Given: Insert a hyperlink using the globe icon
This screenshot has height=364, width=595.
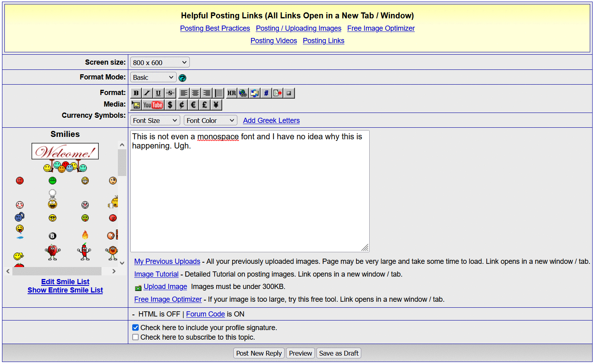Looking at the screenshot, I should pos(243,93).
